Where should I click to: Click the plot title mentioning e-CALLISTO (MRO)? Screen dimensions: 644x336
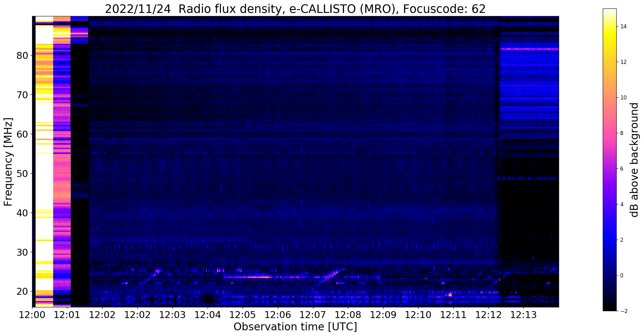click(295, 9)
